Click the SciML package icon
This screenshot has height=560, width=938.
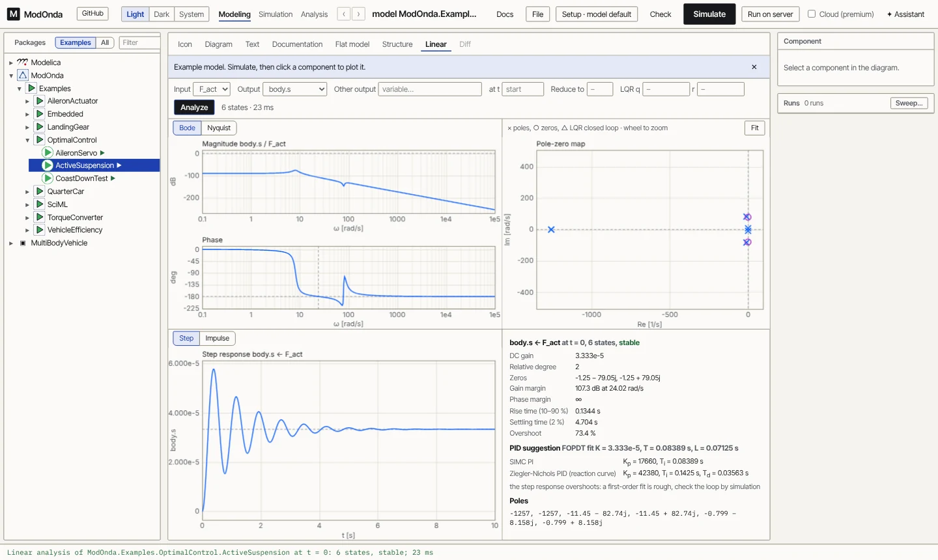click(x=40, y=204)
